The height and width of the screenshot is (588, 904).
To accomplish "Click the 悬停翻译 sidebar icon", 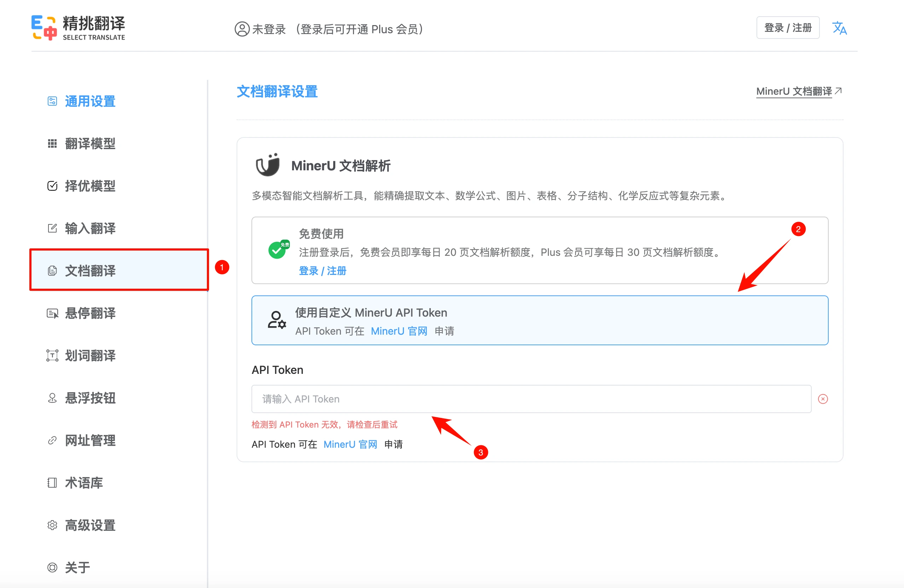I will pos(52,313).
